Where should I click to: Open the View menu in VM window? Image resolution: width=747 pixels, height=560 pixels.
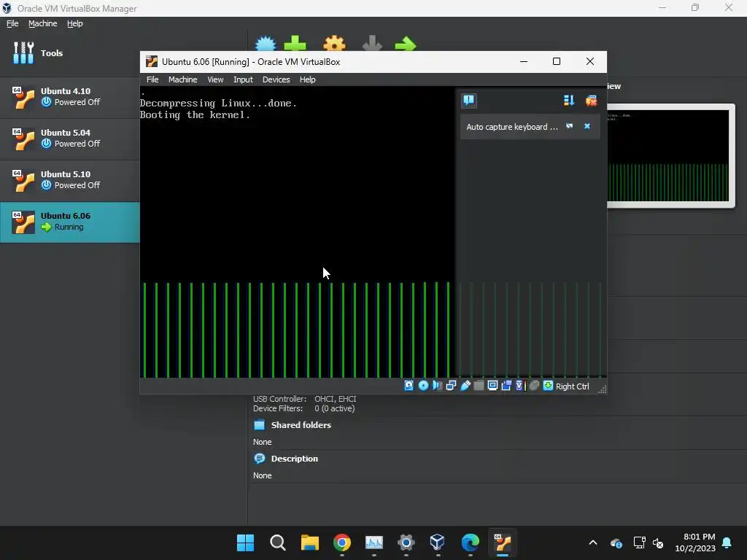215,79
